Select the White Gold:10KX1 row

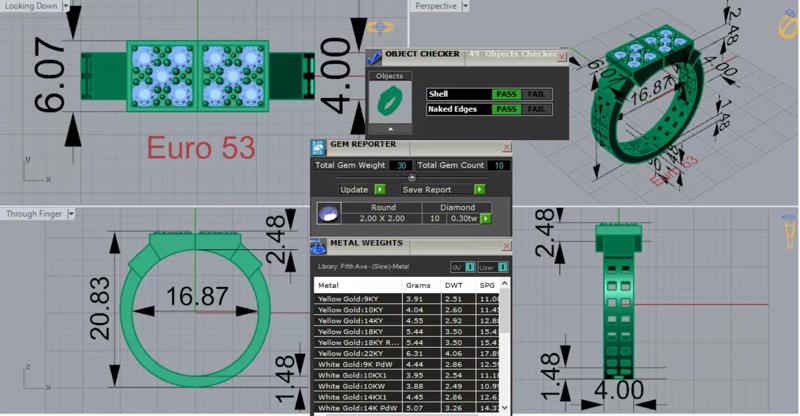click(x=407, y=375)
